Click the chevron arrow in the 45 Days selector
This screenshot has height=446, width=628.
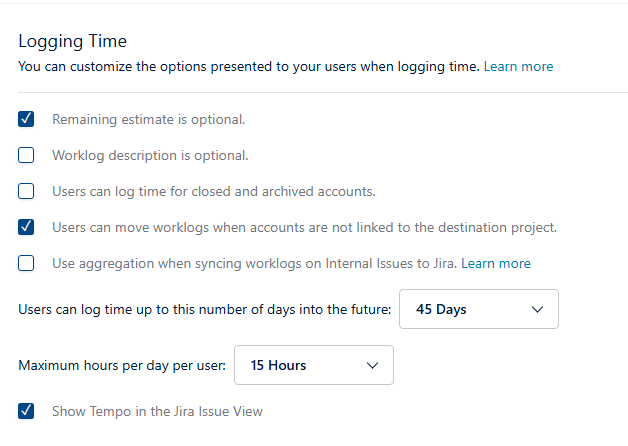click(x=537, y=309)
